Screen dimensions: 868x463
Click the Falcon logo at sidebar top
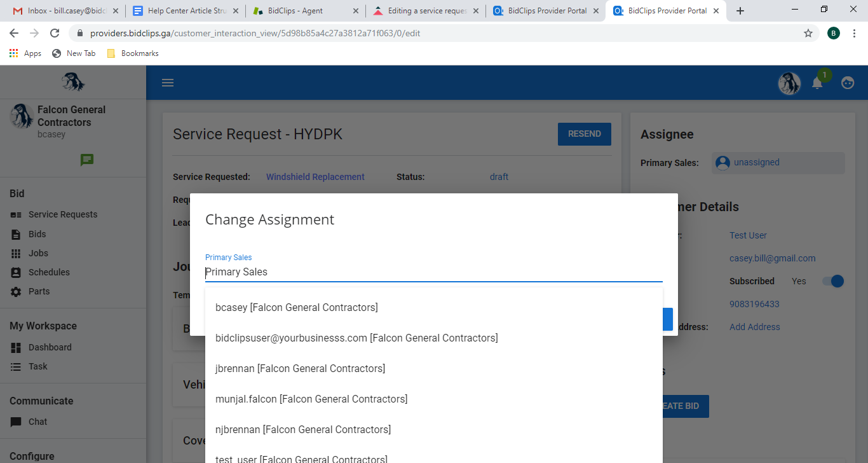73,82
